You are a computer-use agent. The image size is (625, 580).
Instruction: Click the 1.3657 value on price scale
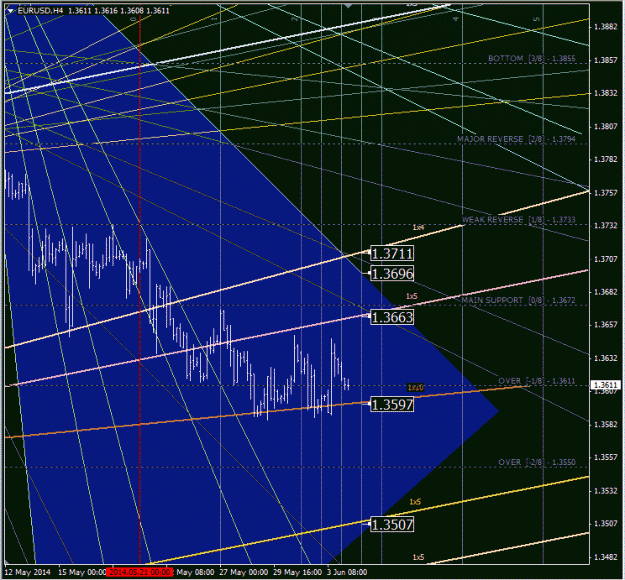coord(605,325)
